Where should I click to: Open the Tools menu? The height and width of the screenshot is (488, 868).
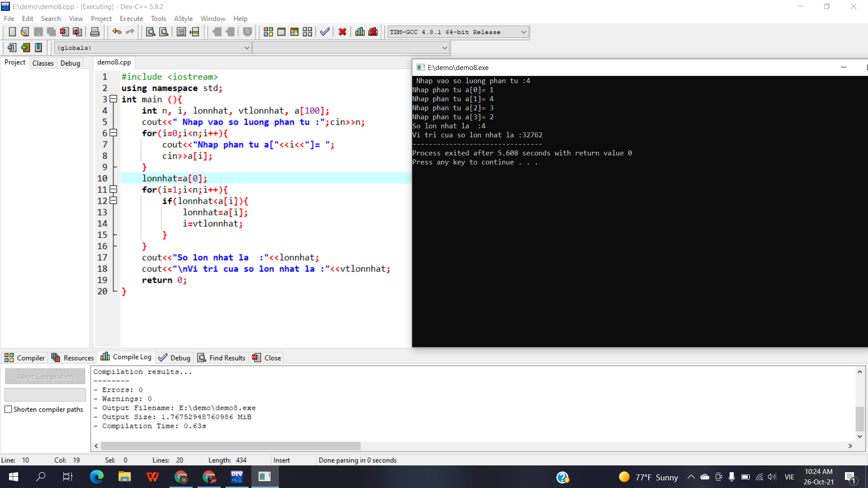click(158, 19)
